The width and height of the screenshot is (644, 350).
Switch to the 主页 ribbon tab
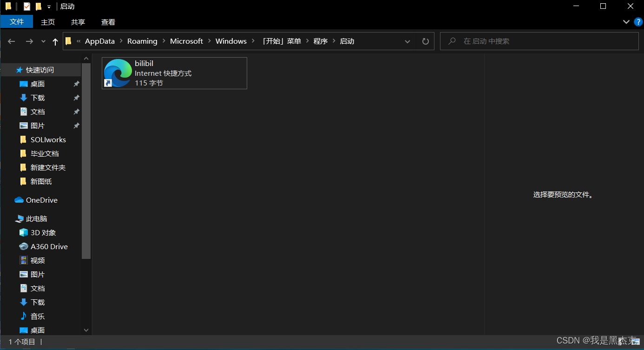[48, 22]
